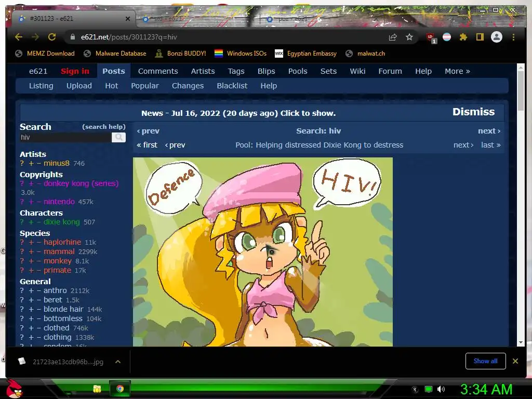Select the Posts navigation tab
The width and height of the screenshot is (532, 399).
click(x=114, y=71)
